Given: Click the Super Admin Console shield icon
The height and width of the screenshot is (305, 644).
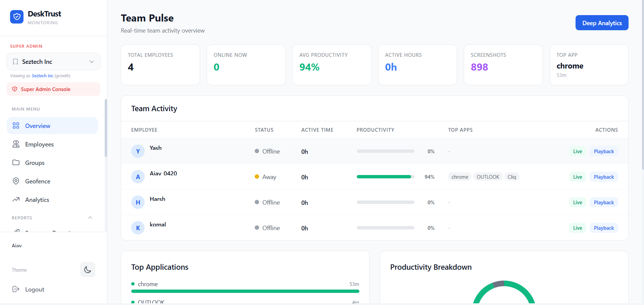Looking at the screenshot, I should 15,89.
